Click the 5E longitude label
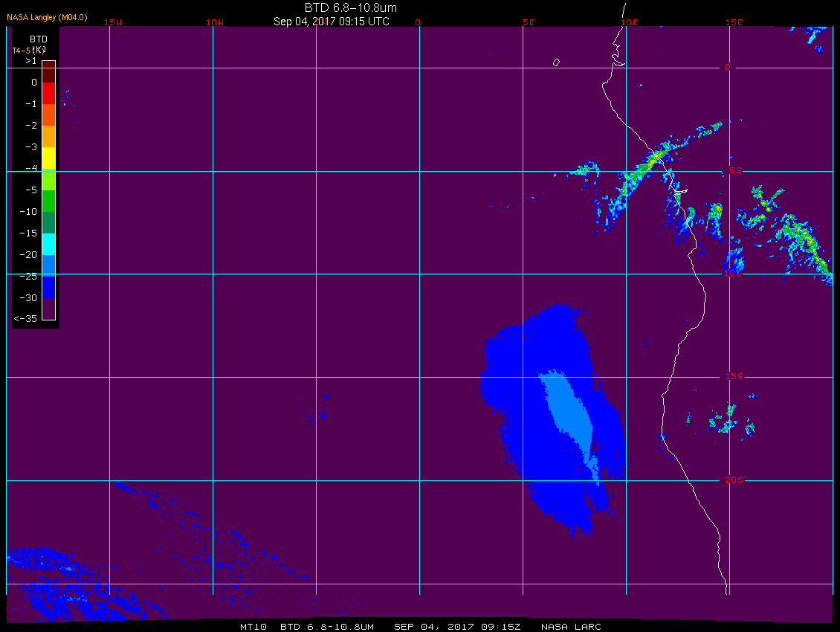840x632 pixels. (529, 22)
